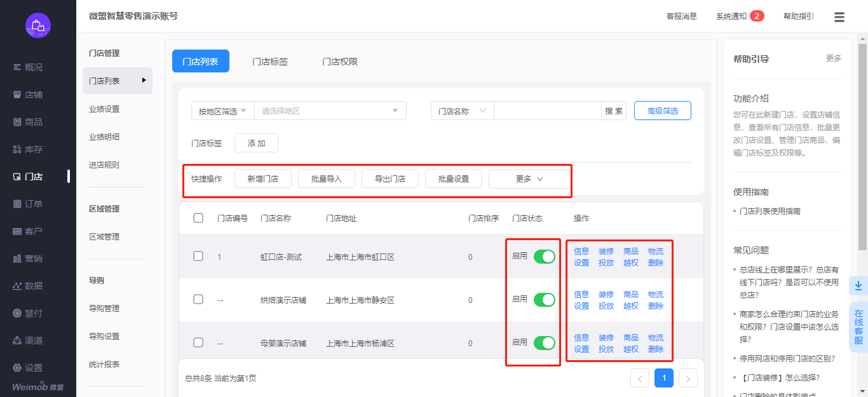868x397 pixels.
Task: Click the 新增门店 button
Action: click(263, 179)
